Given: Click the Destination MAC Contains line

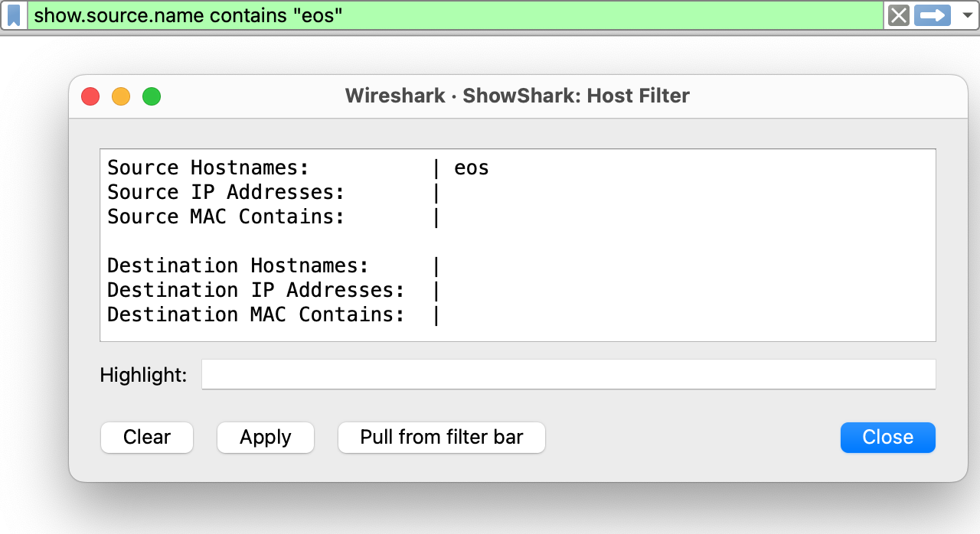Looking at the screenshot, I should coord(272,314).
